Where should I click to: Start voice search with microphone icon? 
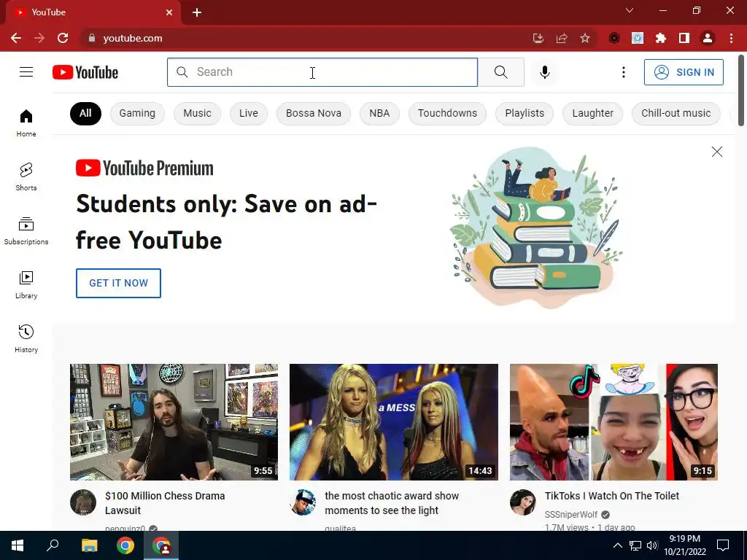544,72
